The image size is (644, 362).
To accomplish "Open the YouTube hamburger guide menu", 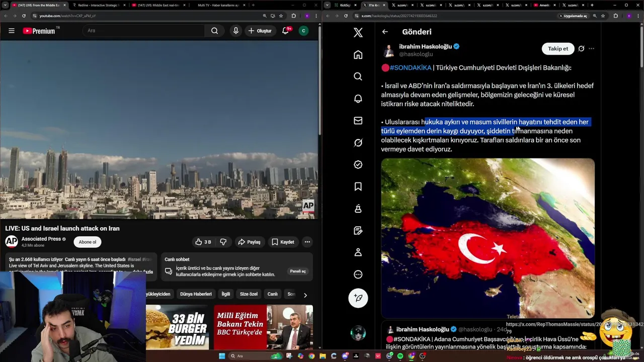I will pyautogui.click(x=11, y=31).
